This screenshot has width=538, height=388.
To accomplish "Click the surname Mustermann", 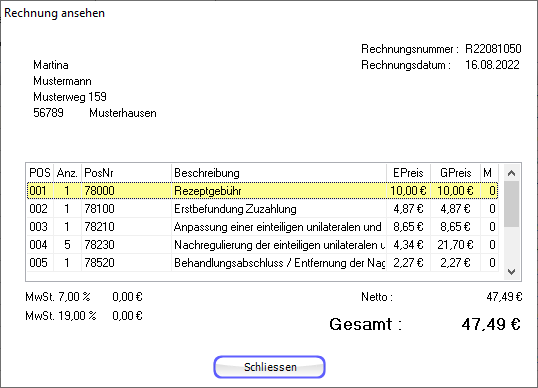I will pyautogui.click(x=62, y=81).
